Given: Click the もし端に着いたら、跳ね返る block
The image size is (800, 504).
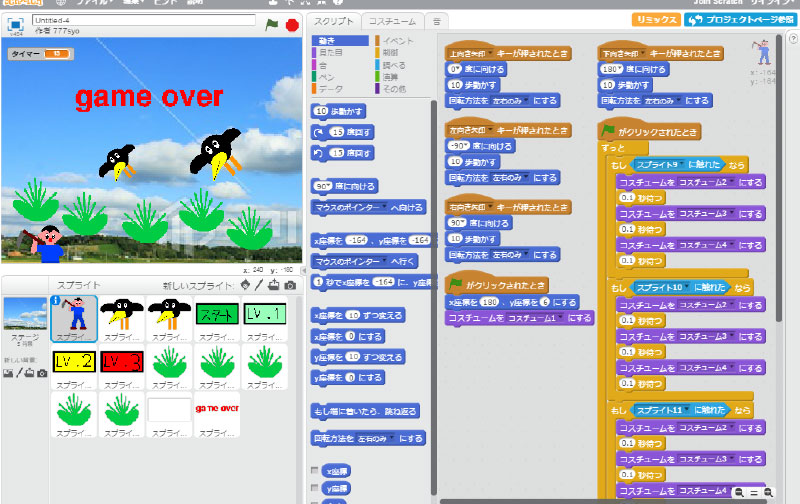Looking at the screenshot, I should click(365, 411).
